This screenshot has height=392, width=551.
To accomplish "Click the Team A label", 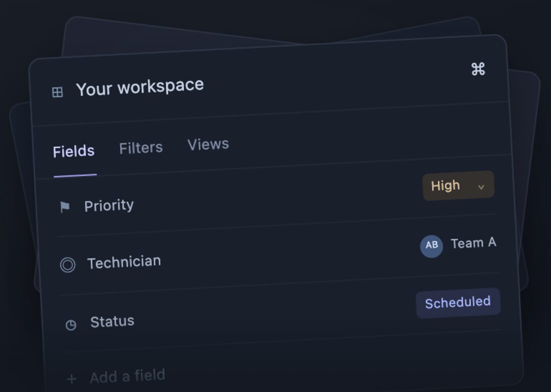I will 473,243.
